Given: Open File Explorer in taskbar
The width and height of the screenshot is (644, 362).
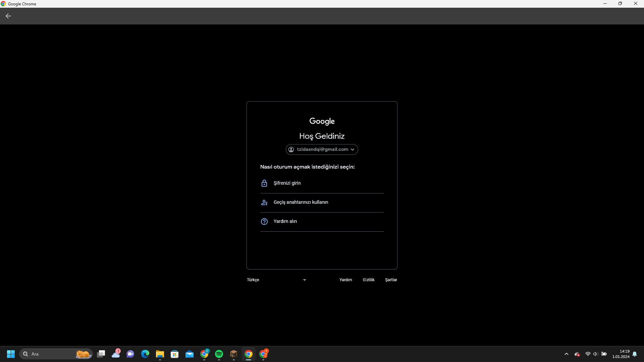Looking at the screenshot, I should click(x=160, y=354).
